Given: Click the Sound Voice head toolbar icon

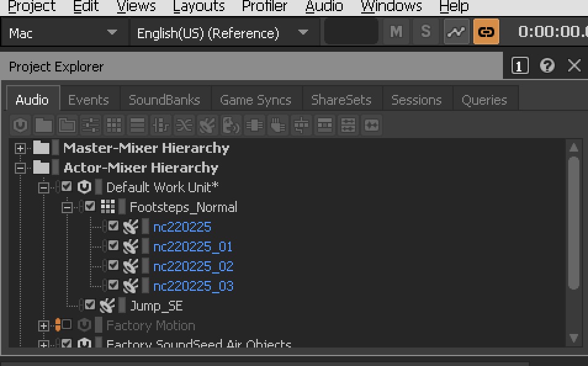Looking at the screenshot, I should point(231,125).
